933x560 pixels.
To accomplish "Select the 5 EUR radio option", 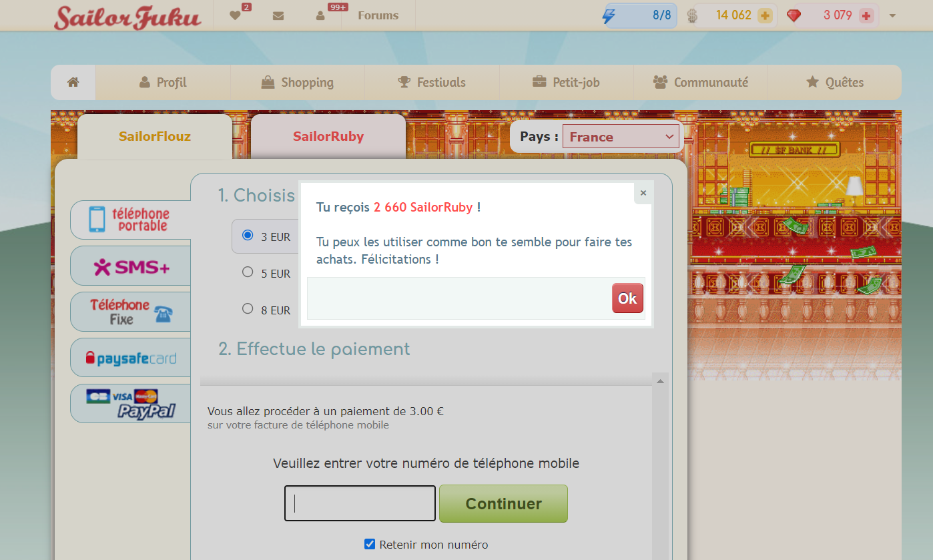I will (248, 272).
